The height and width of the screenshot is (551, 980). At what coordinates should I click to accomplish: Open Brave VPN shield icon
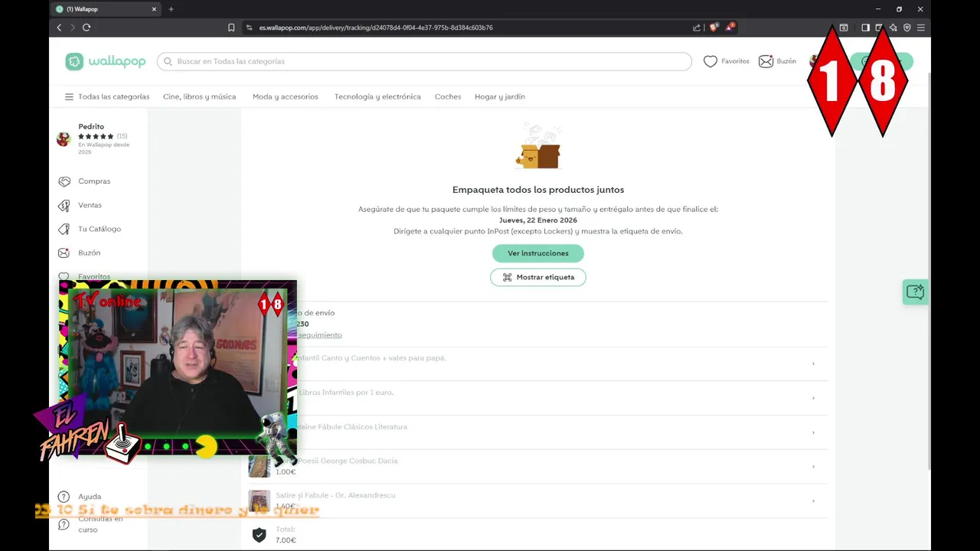[906, 28]
